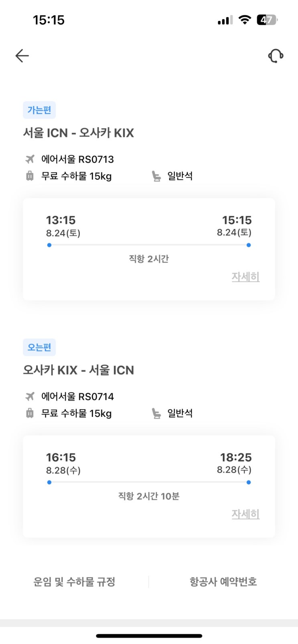Open 운임 및 수하물 규정 tab
This screenshot has width=298, height=644.
(x=74, y=582)
